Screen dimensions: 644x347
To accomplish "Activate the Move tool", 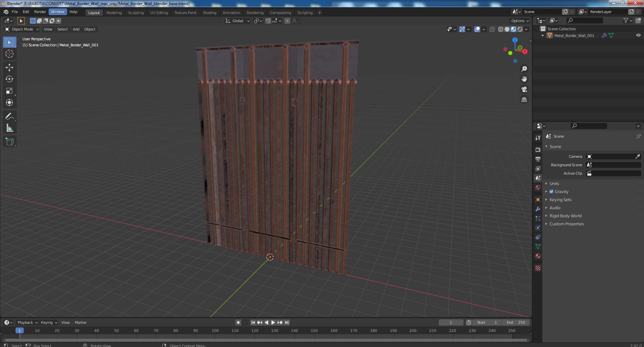I will pyautogui.click(x=9, y=68).
